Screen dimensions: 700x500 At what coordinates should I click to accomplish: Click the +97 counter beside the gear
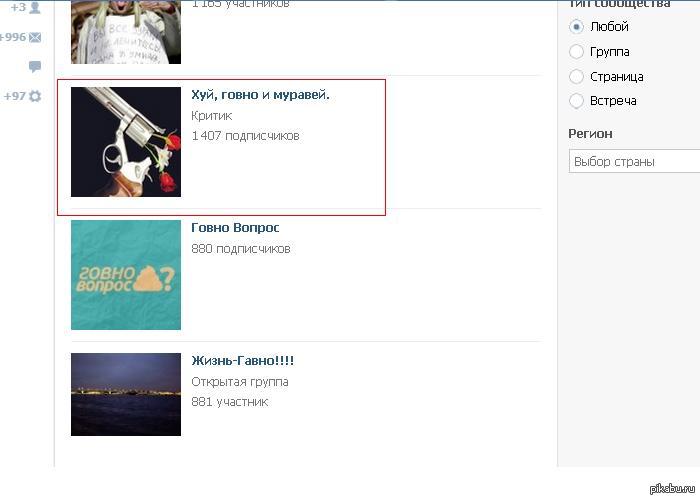(x=14, y=96)
